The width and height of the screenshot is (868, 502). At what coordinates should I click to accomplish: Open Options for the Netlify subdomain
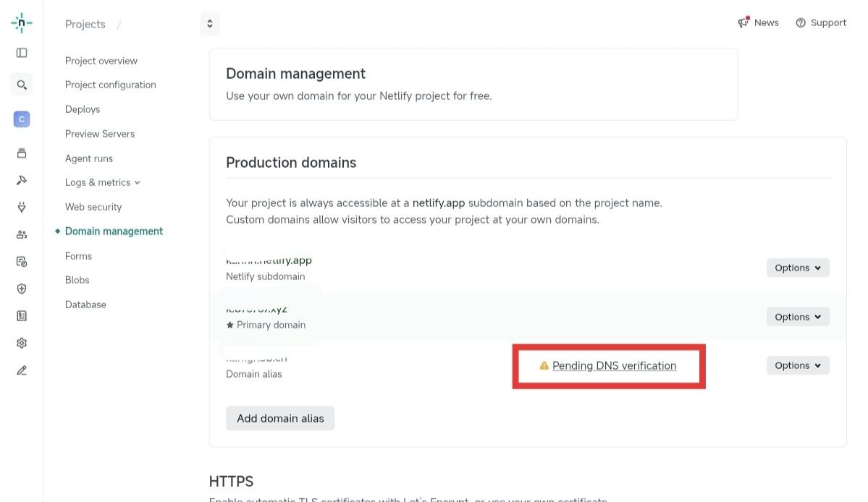click(798, 268)
